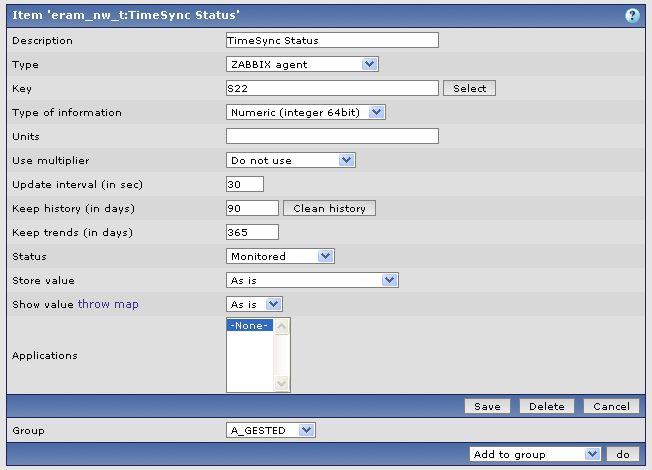The width and height of the screenshot is (652, 470).
Task: Click the Update interval field
Action: (245, 184)
